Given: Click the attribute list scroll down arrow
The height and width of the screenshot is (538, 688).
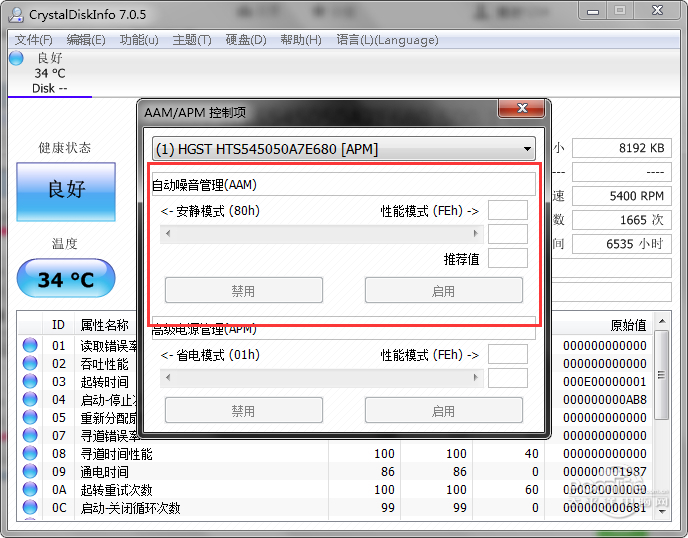Looking at the screenshot, I should click(x=662, y=512).
